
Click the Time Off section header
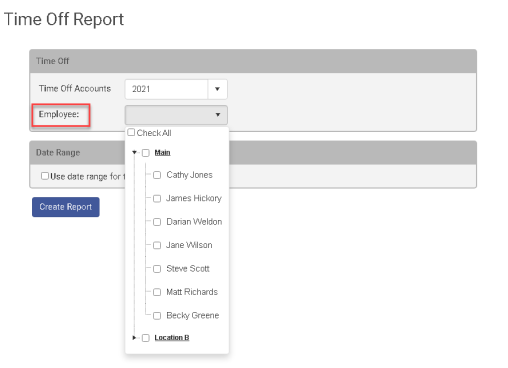[253, 61]
